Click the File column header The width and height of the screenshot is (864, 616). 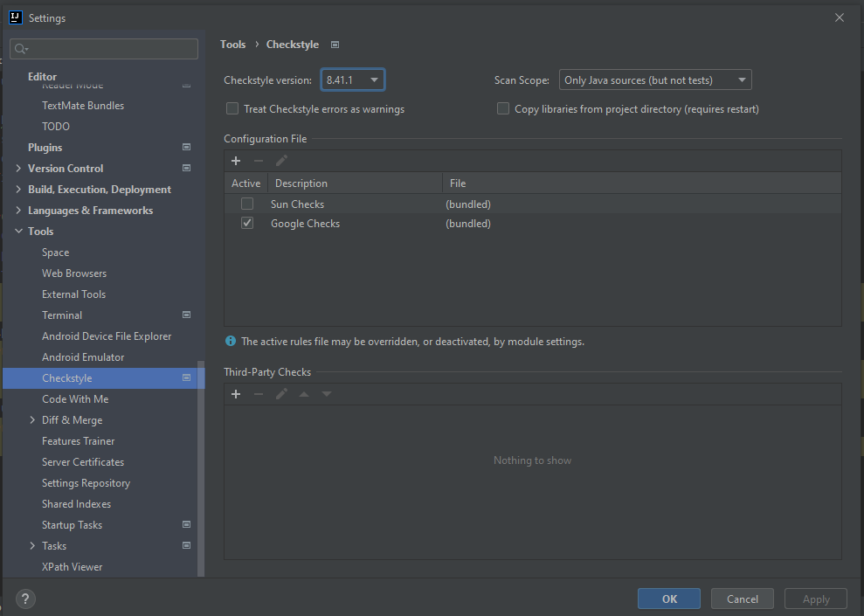click(x=642, y=183)
